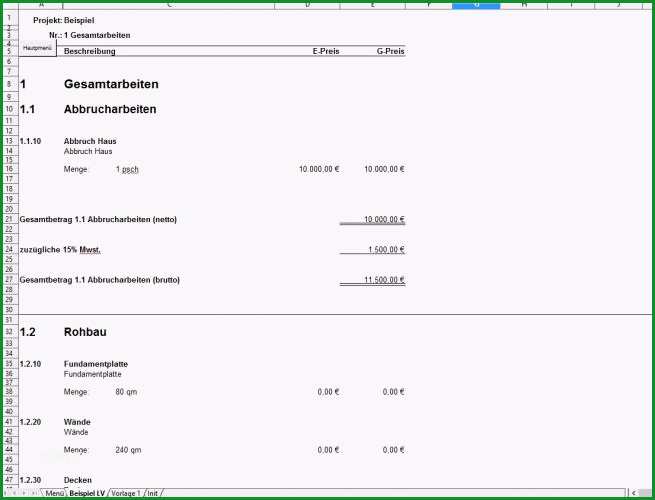Click the '1 psch' quantity cell
Viewport: 655px width, 500px height.
[127, 170]
